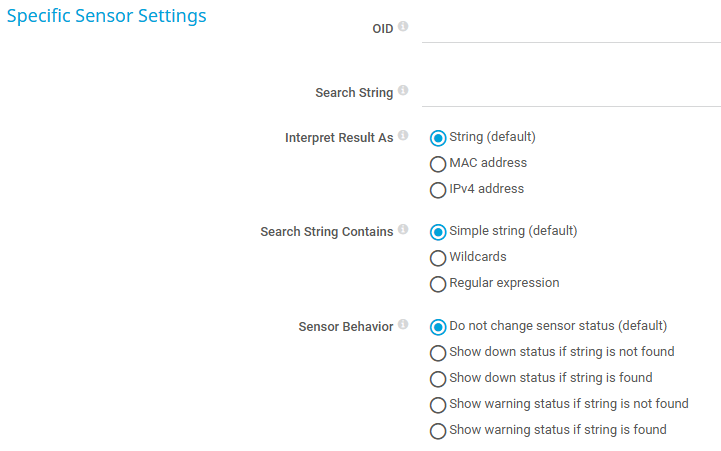Click the help icon beside Search String
Viewport: 721px width, 451px height.
pyautogui.click(x=403, y=91)
